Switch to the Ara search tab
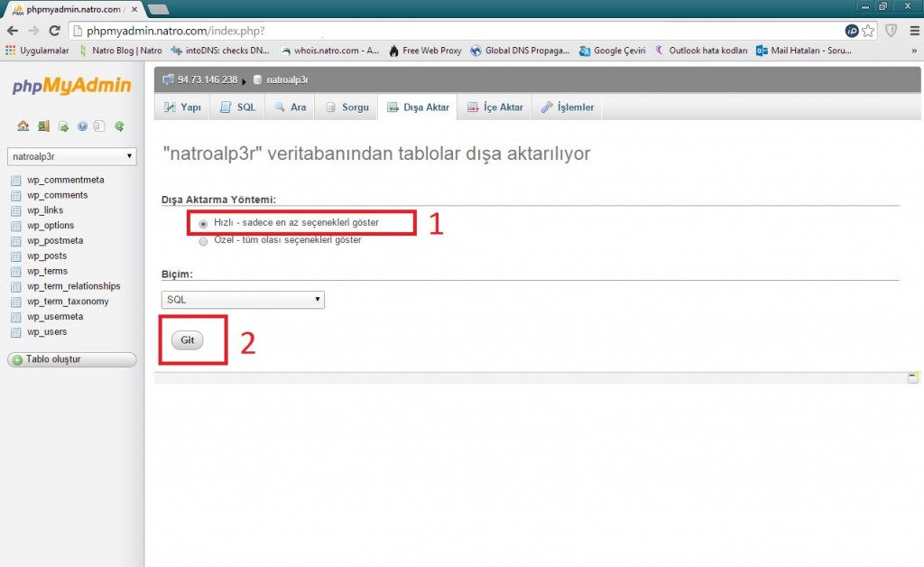The height and width of the screenshot is (567, 924). pos(290,107)
